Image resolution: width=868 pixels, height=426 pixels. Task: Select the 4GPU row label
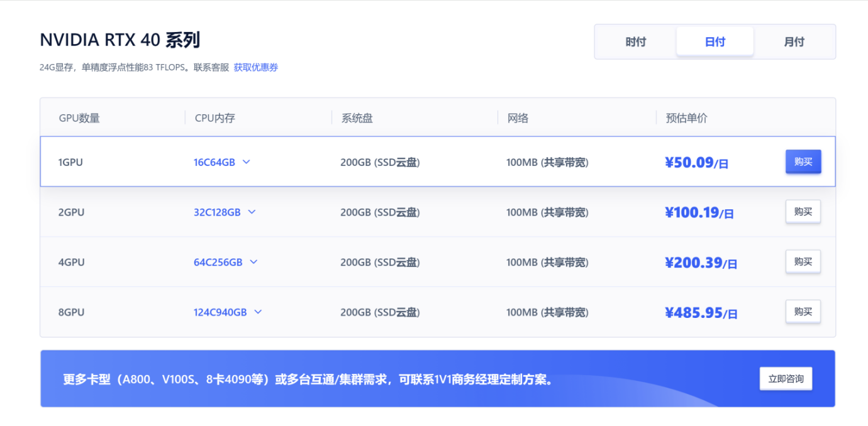click(71, 262)
